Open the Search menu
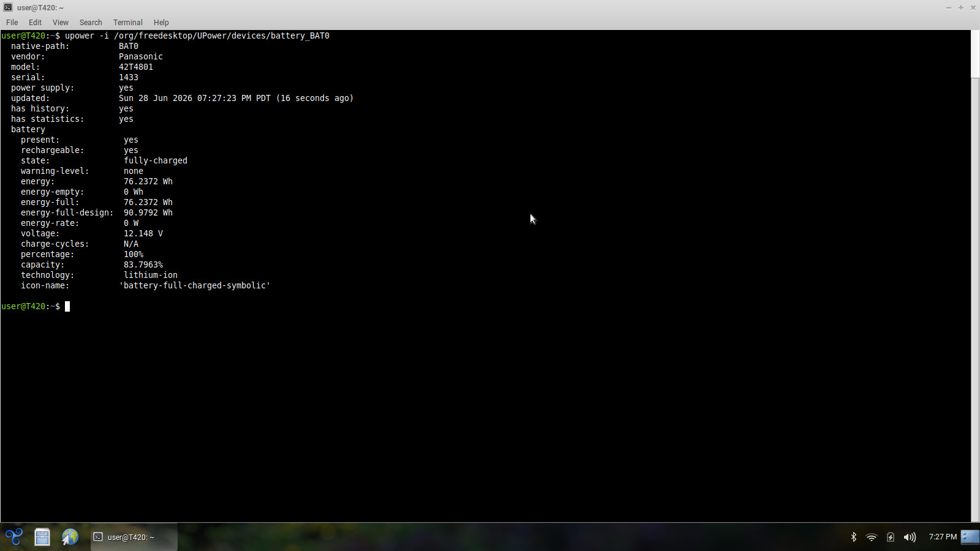This screenshot has height=551, width=980. (91, 22)
